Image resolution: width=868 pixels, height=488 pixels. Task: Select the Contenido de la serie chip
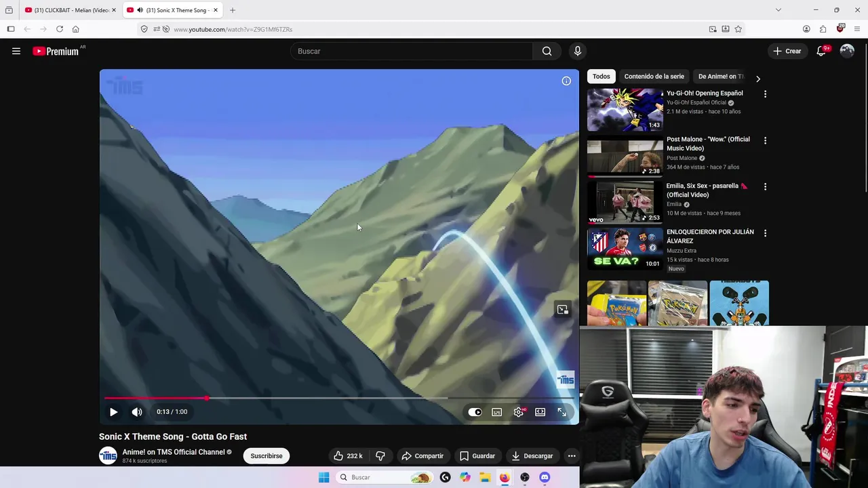tap(654, 77)
